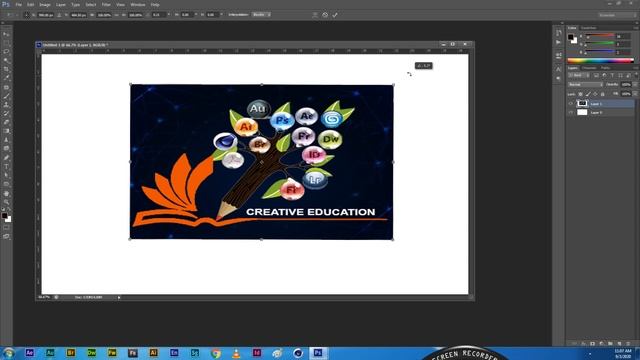This screenshot has width=640, height=360.
Task: Select the Rectangular Marquee tool
Action: [6, 43]
